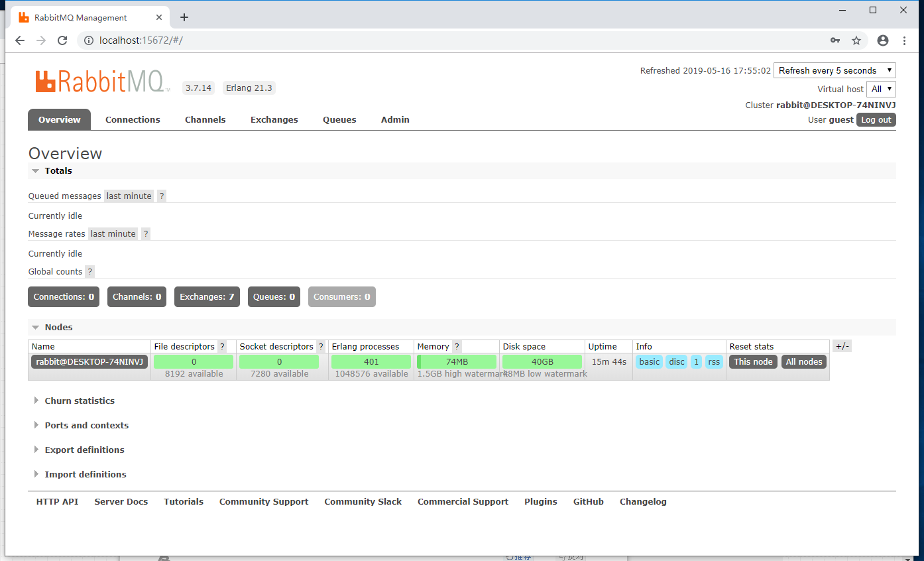Open help for Queued messages
Screen dimensions: 924x561
point(162,196)
